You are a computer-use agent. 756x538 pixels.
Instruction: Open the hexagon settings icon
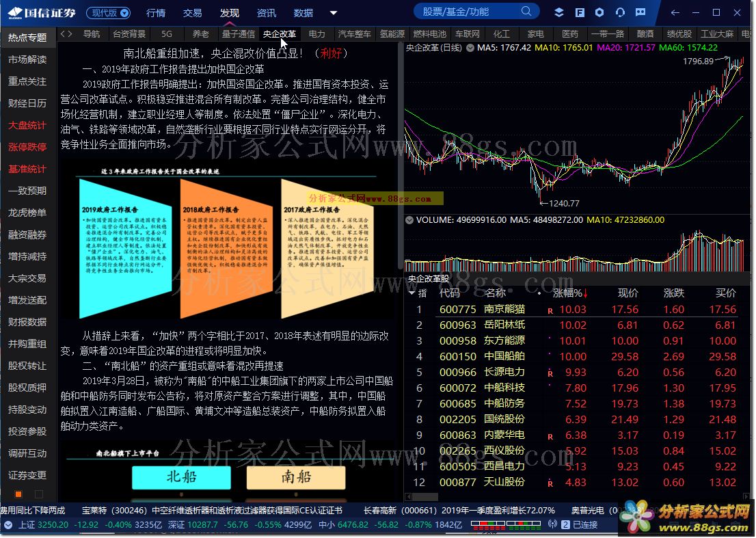coord(599,12)
